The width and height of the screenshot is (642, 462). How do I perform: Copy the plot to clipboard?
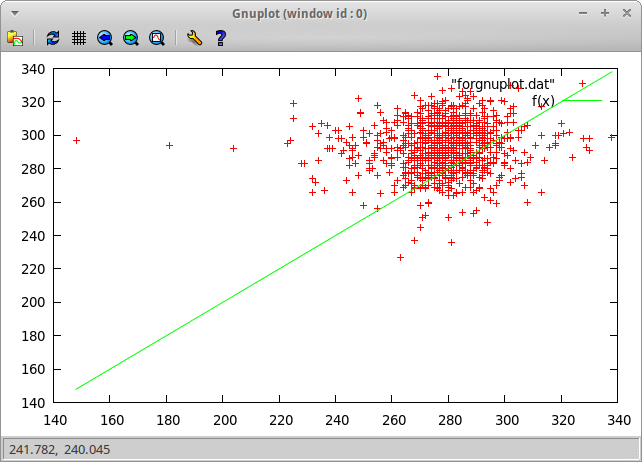(x=15, y=38)
